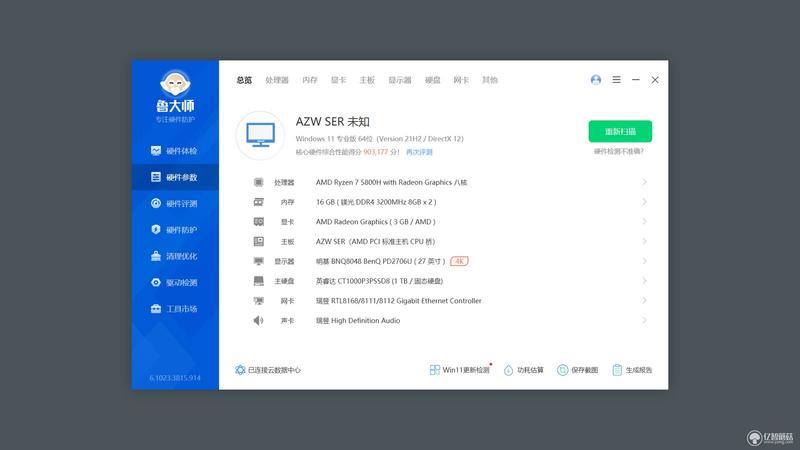Go to 硬件防护 shield item
Screen dimensions: 800x450
[x=174, y=230]
